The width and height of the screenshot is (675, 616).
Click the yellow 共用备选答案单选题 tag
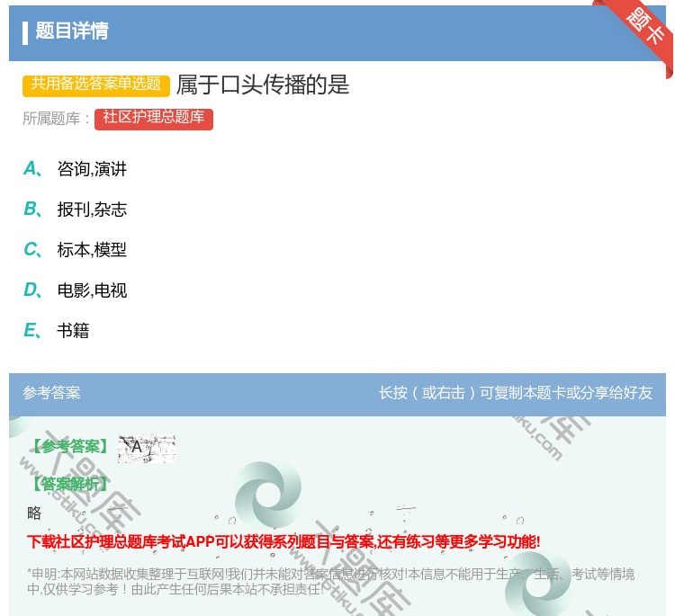pyautogui.click(x=96, y=85)
